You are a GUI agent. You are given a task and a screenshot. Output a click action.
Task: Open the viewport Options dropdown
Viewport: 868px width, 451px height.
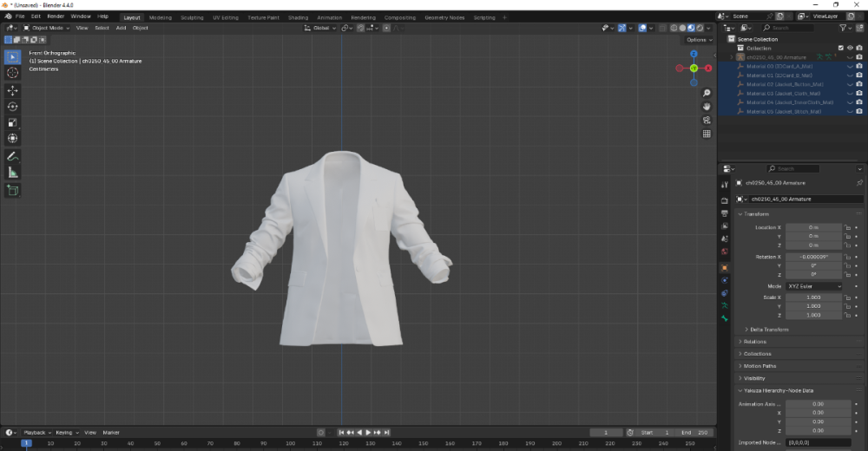(699, 40)
